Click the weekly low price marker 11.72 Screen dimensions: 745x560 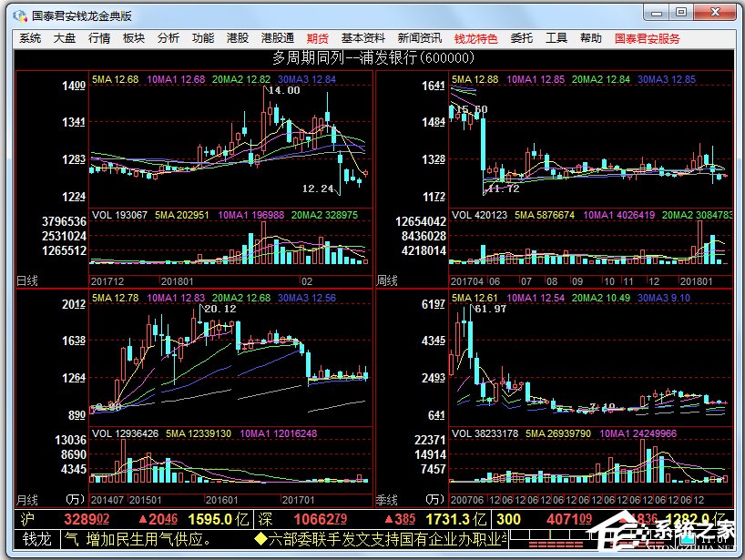coord(504,188)
